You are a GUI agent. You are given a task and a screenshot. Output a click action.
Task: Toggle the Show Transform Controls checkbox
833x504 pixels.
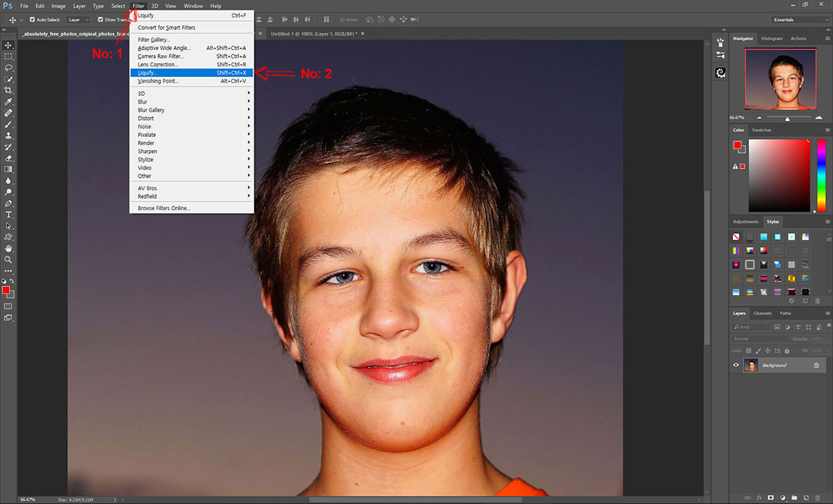101,20
